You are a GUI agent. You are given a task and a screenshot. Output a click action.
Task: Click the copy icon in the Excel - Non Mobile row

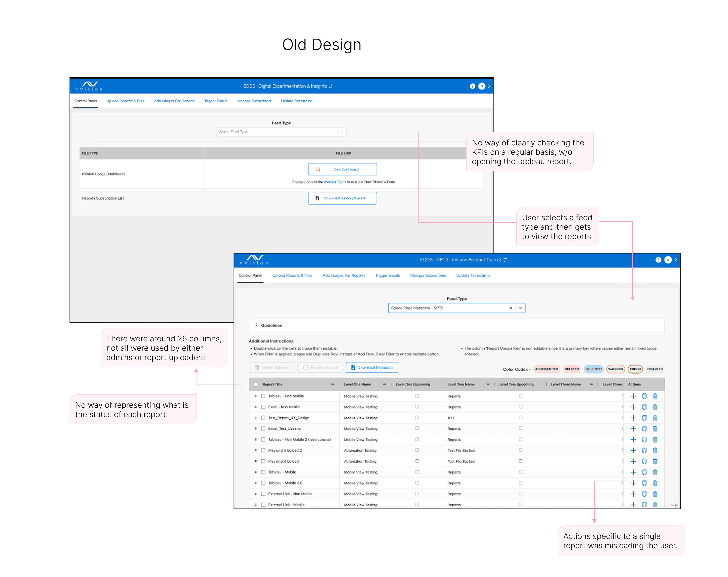(x=644, y=407)
